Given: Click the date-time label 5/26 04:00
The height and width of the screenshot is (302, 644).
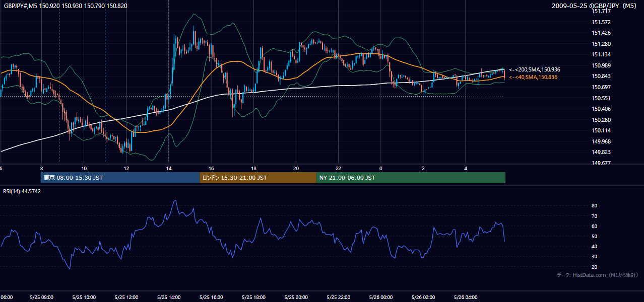Looking at the screenshot, I should (466, 297).
